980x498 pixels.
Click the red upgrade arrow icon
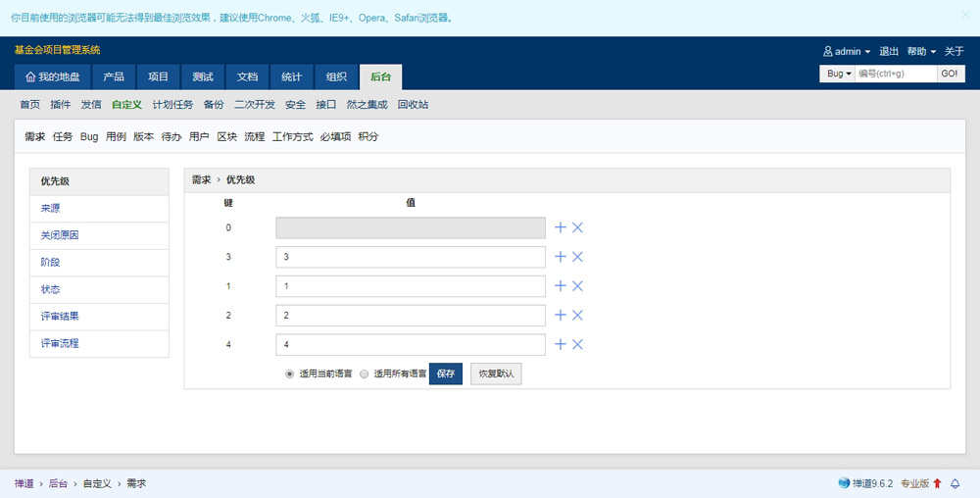[937, 483]
